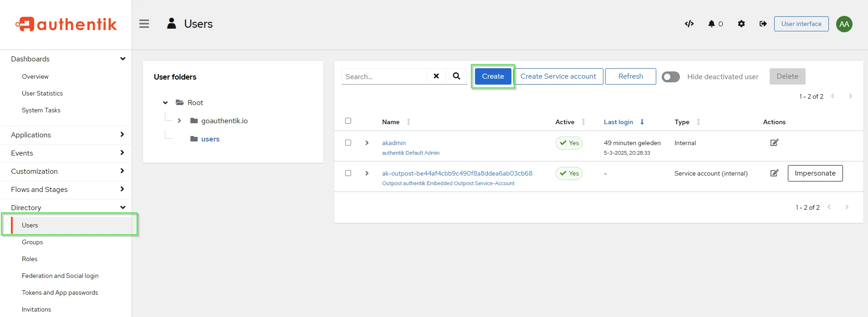
Task: Clear the search with the X icon
Action: pyautogui.click(x=436, y=76)
